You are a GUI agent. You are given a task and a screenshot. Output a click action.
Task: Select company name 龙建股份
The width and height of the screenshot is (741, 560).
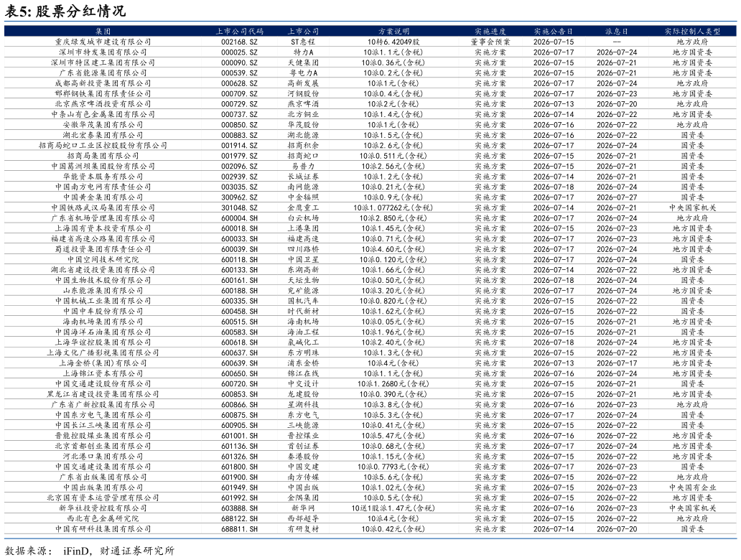click(x=304, y=394)
